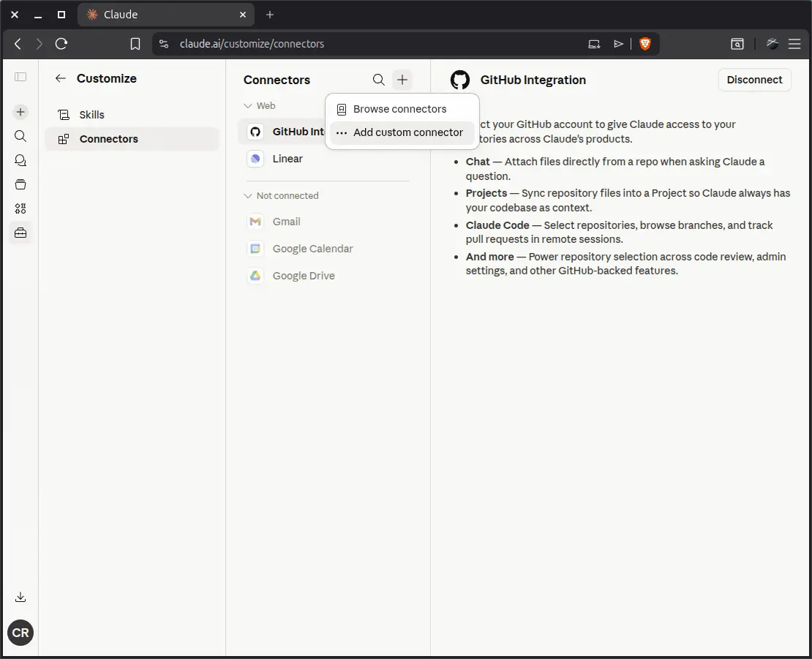This screenshot has height=659, width=812.
Task: Click the Brave wallet/rewards icon near menu
Action: 772,44
